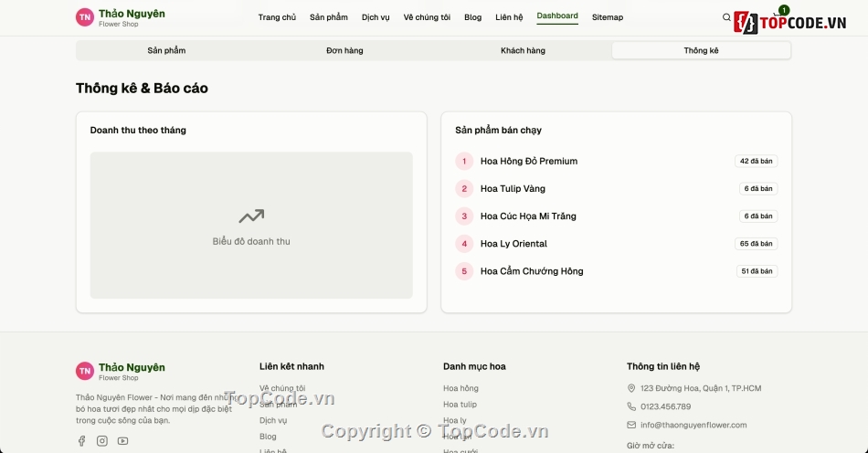Click rank badge 3 for Hoa Cúc
The height and width of the screenshot is (453, 868).
[464, 216]
